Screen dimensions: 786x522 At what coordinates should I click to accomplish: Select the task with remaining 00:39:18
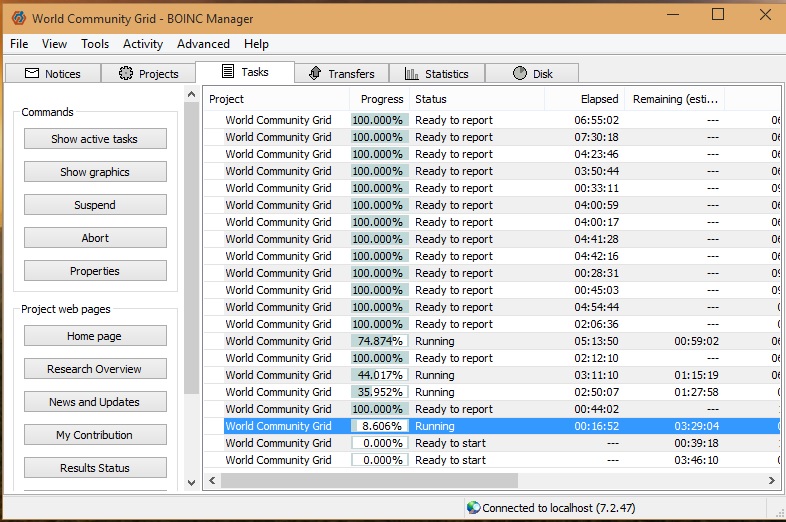coord(492,443)
